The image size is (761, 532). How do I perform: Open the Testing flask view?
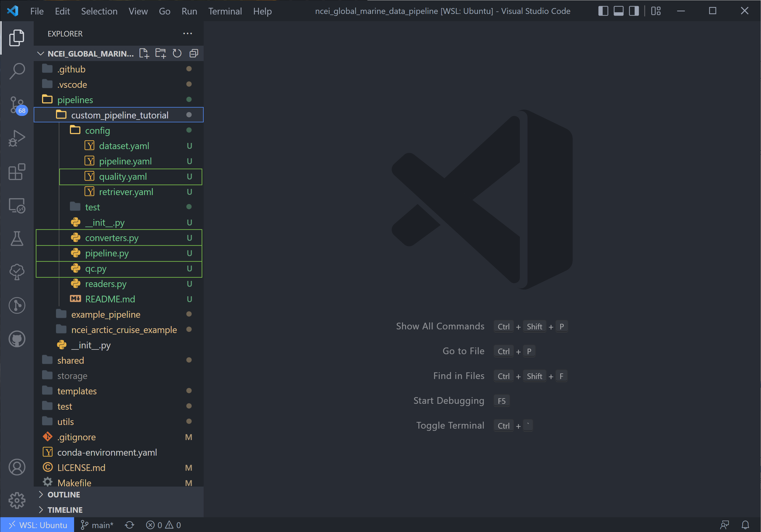[x=17, y=239]
